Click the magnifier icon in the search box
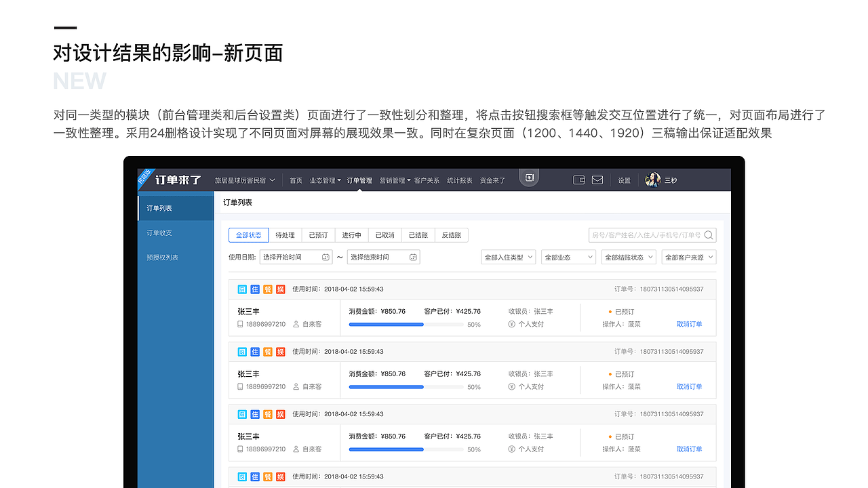 coord(709,235)
